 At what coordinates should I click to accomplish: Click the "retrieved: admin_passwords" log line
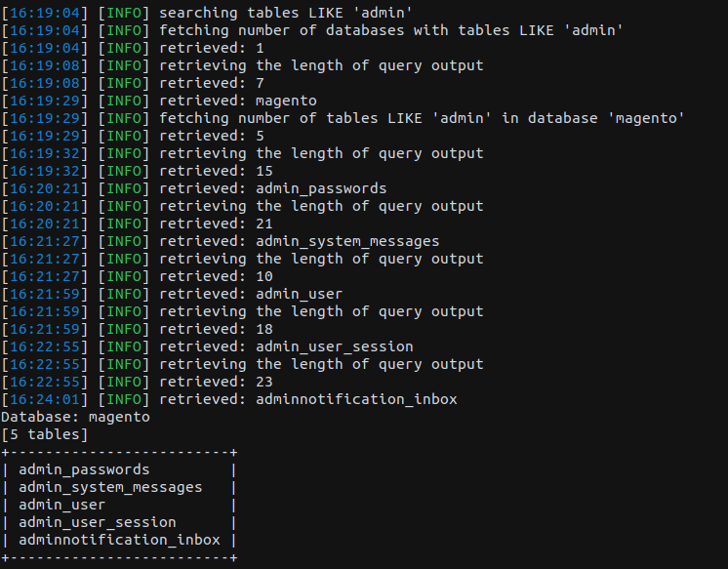pyautogui.click(x=272, y=188)
